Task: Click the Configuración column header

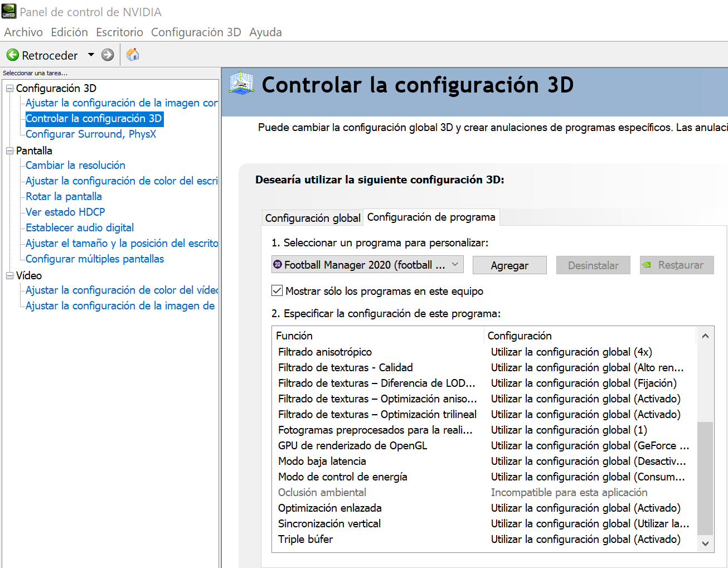Action: pyautogui.click(x=590, y=336)
